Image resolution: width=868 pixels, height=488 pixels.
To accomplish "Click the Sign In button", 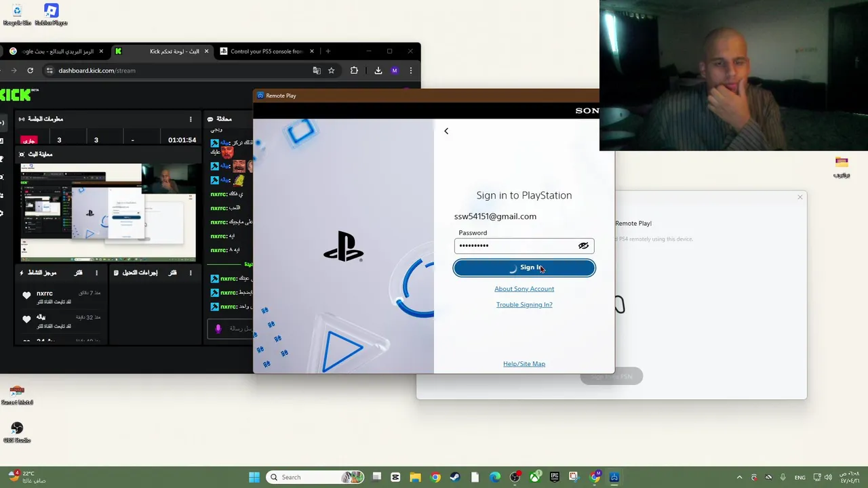I will coord(524,268).
